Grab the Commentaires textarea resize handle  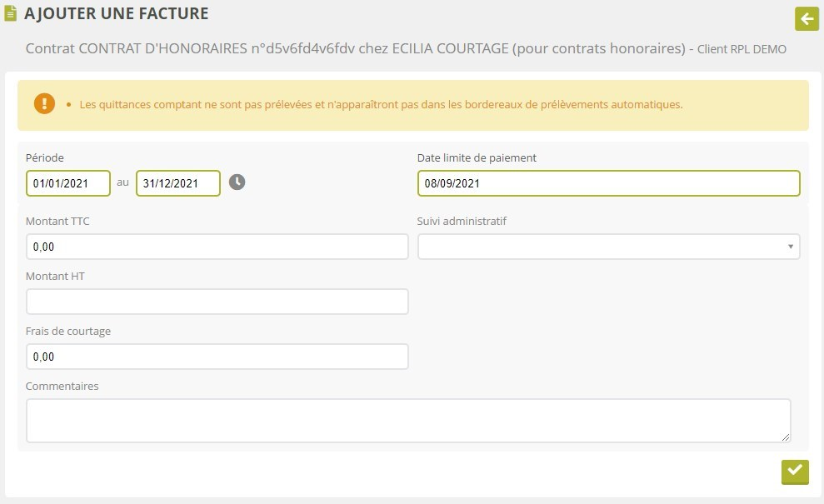[785, 437]
